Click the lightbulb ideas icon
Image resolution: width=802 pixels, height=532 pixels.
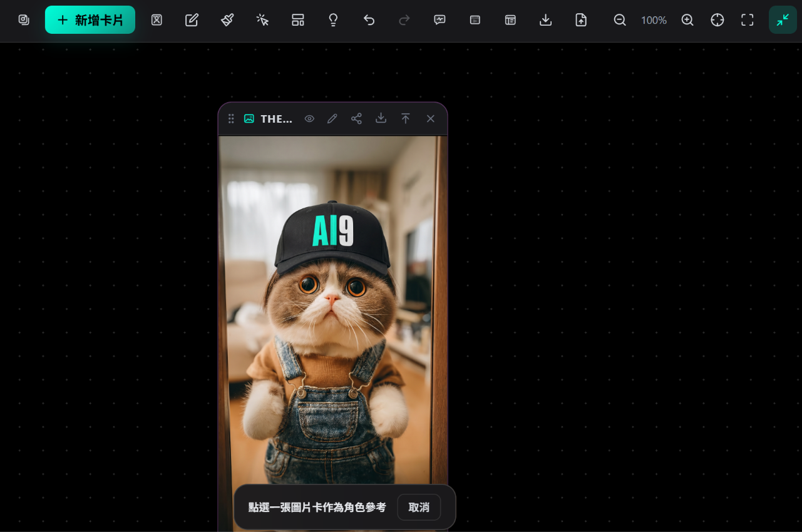pos(333,20)
